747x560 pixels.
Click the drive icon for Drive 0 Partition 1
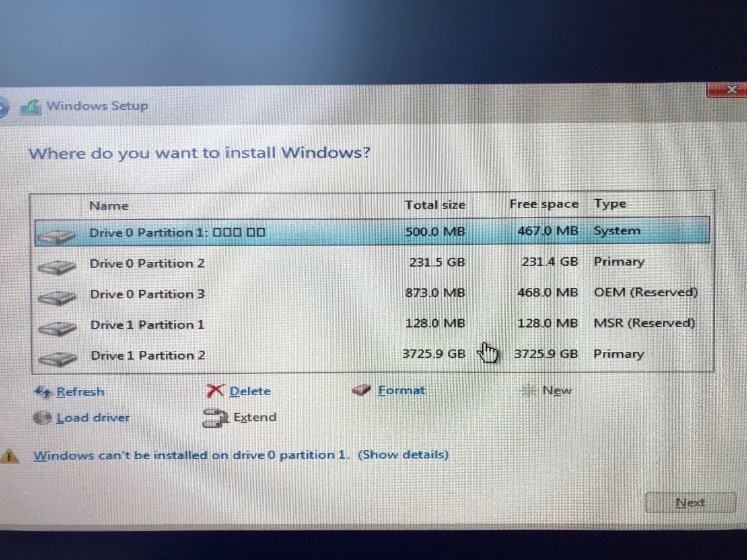coord(56,236)
